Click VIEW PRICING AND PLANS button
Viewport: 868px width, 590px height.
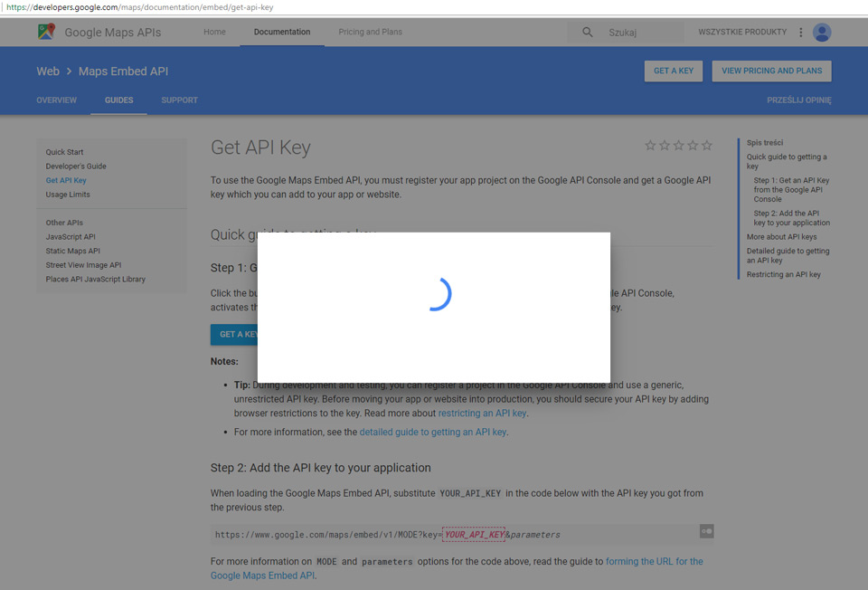pyautogui.click(x=771, y=71)
